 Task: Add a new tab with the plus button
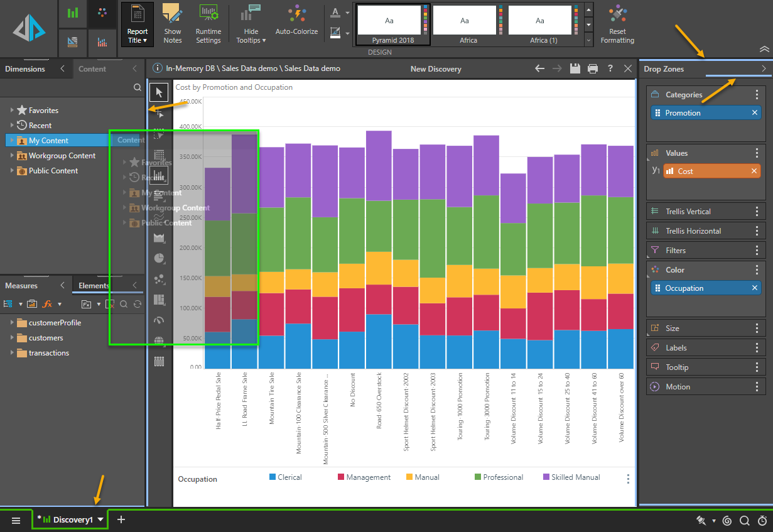pos(121,519)
